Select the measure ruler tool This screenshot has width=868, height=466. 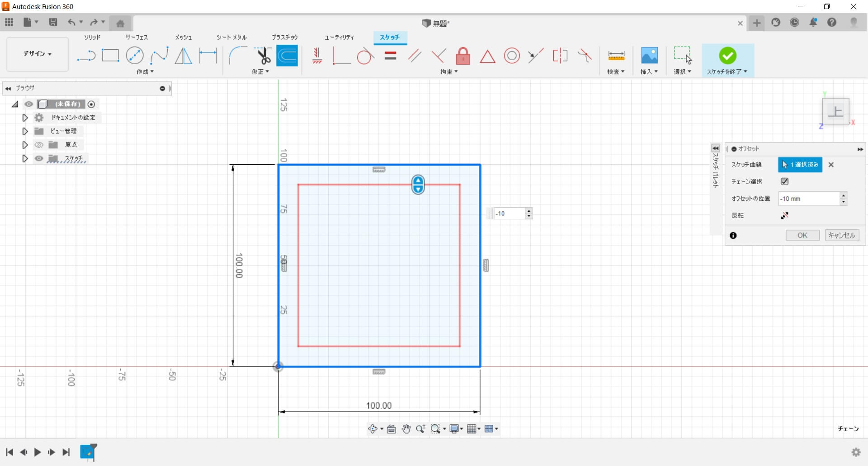tap(616, 56)
